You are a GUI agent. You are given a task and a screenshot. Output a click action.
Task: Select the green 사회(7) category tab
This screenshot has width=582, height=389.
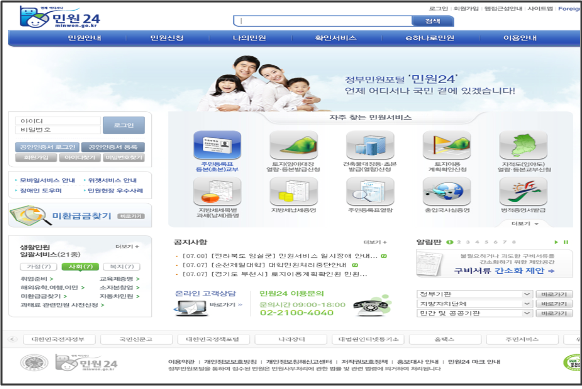(x=81, y=267)
